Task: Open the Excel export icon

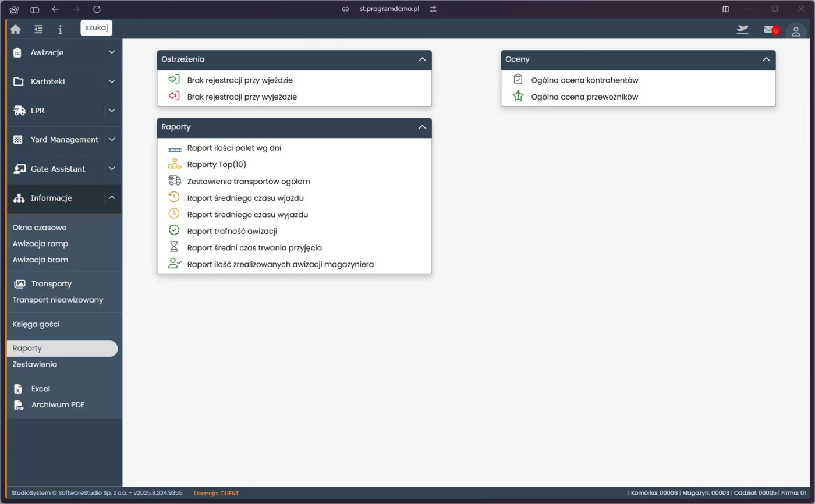Action: tap(18, 388)
